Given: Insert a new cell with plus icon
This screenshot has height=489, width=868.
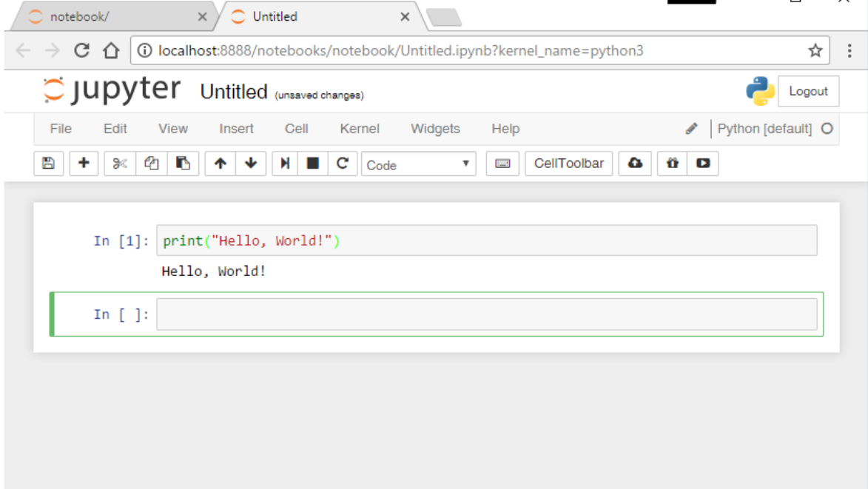Looking at the screenshot, I should pos(84,164).
